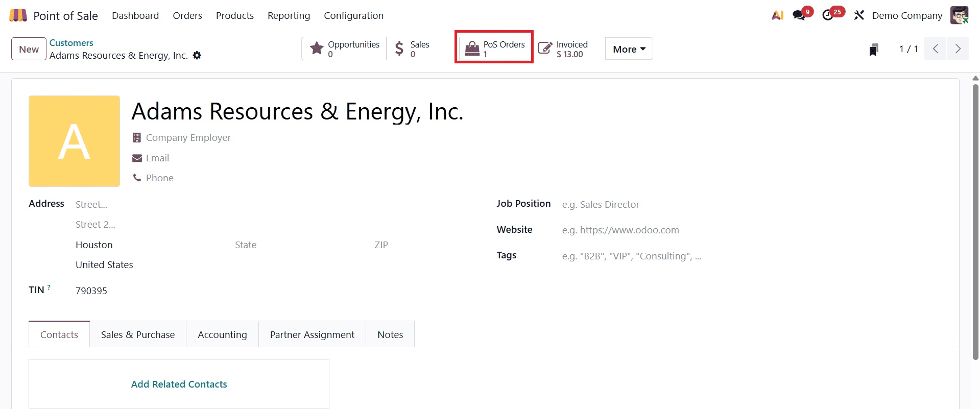The width and height of the screenshot is (980, 409).
Task: Open the Orders menu
Action: [187, 15]
